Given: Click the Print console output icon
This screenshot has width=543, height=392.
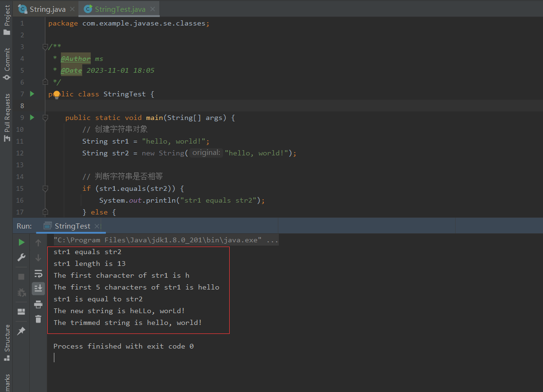Looking at the screenshot, I should click(x=38, y=304).
